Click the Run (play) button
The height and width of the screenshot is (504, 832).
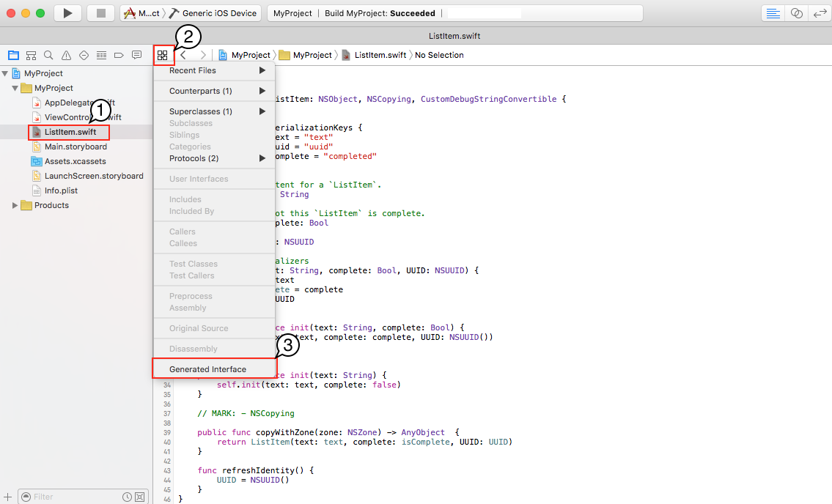pos(67,13)
